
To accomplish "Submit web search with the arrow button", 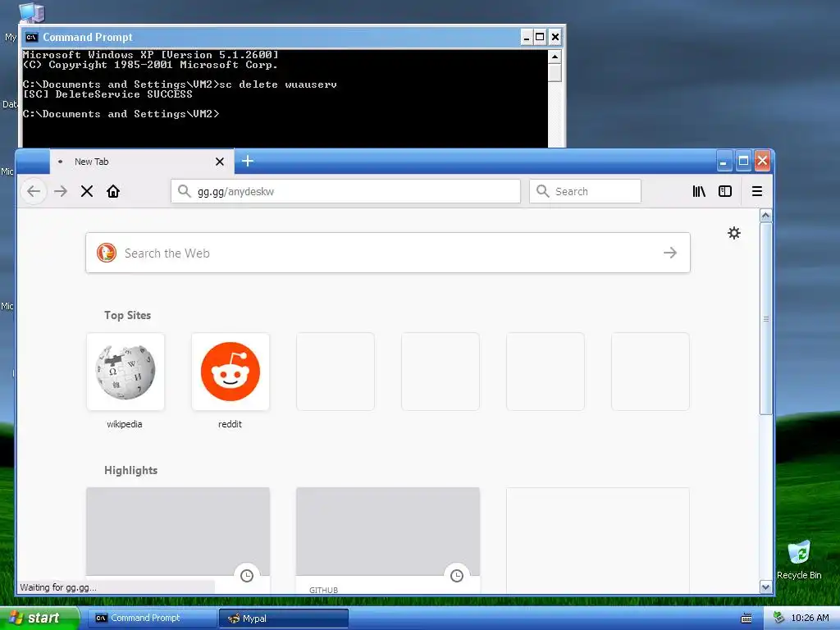I will (670, 253).
